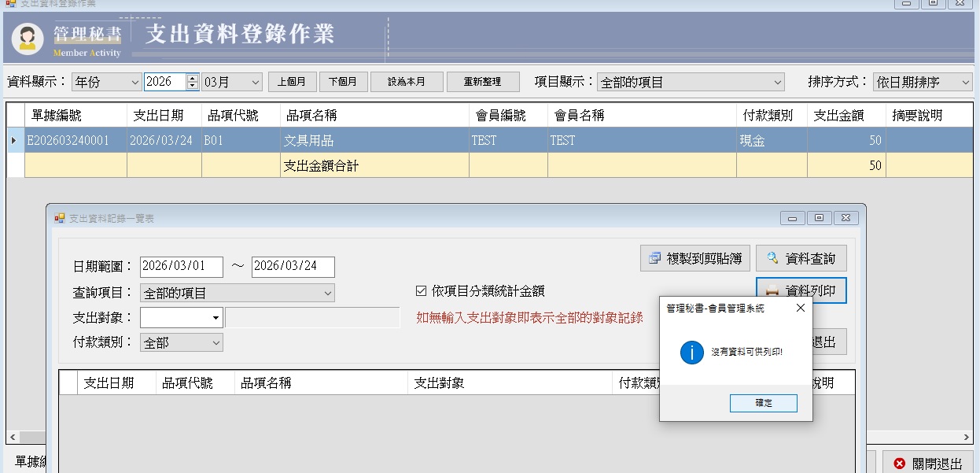Click the 重新整理 refresh button
The width and height of the screenshot is (980, 473).
(x=483, y=82)
